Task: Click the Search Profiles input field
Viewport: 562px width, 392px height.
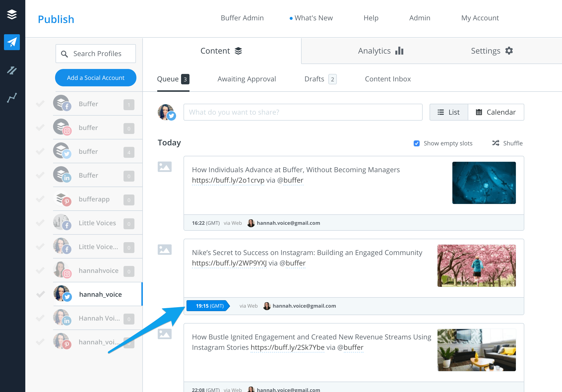Action: coord(96,54)
